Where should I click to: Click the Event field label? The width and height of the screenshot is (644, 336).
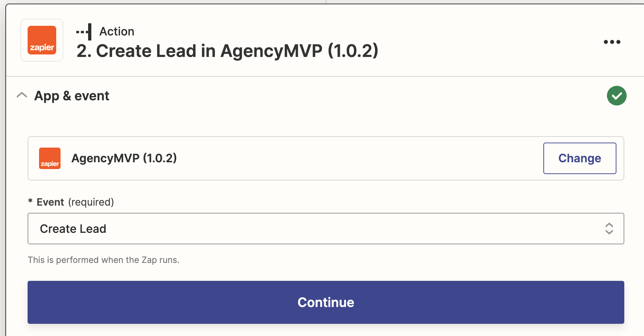pyautogui.click(x=50, y=202)
